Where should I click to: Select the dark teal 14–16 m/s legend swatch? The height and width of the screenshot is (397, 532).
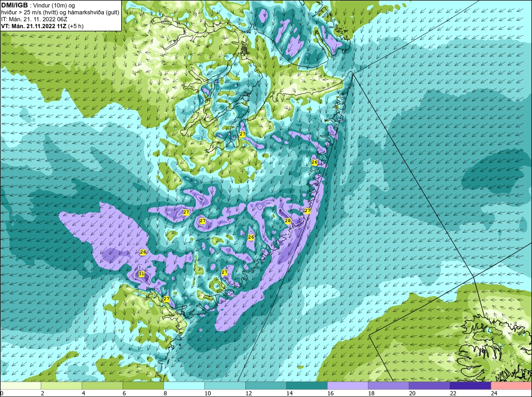click(307, 385)
